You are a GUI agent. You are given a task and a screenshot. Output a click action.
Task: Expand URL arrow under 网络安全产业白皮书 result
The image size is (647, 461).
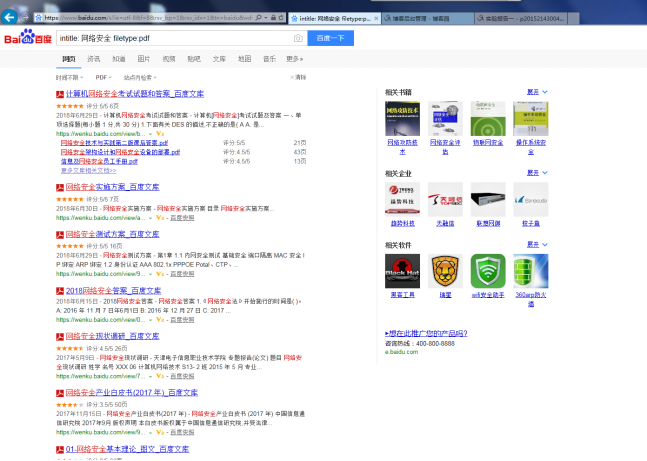coord(151,433)
